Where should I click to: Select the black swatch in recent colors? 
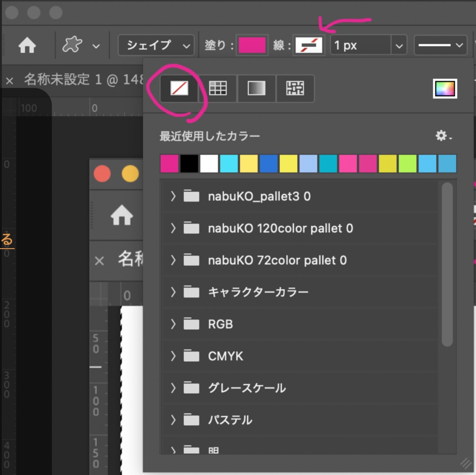point(189,164)
